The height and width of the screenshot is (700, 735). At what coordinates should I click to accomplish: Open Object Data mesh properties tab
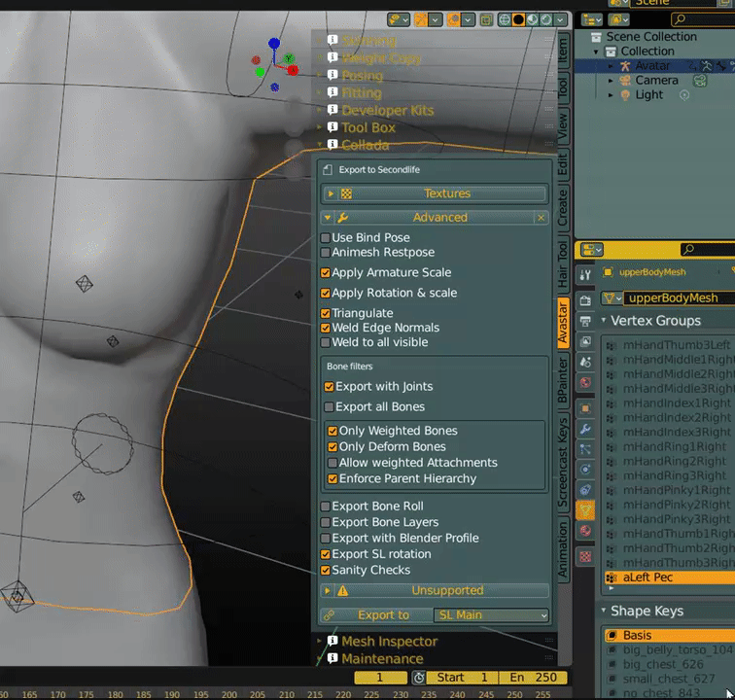coord(585,510)
